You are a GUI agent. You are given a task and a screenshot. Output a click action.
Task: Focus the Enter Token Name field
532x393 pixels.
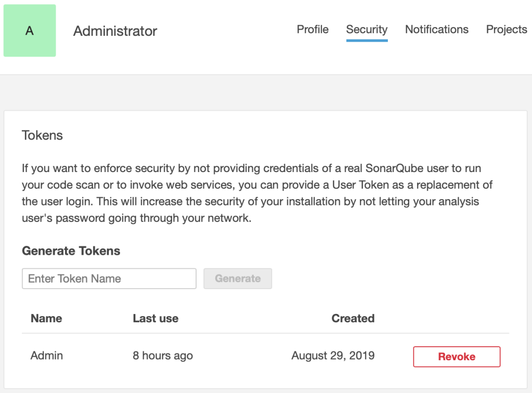click(109, 279)
